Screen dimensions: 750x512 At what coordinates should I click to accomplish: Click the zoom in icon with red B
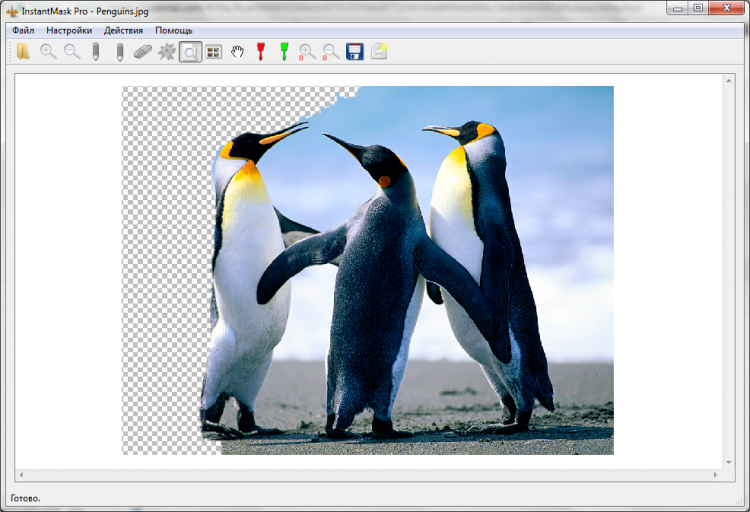tap(307, 52)
